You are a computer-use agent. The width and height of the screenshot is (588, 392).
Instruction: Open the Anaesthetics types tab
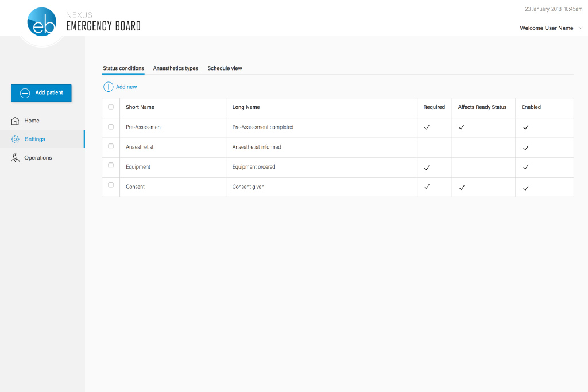click(176, 68)
